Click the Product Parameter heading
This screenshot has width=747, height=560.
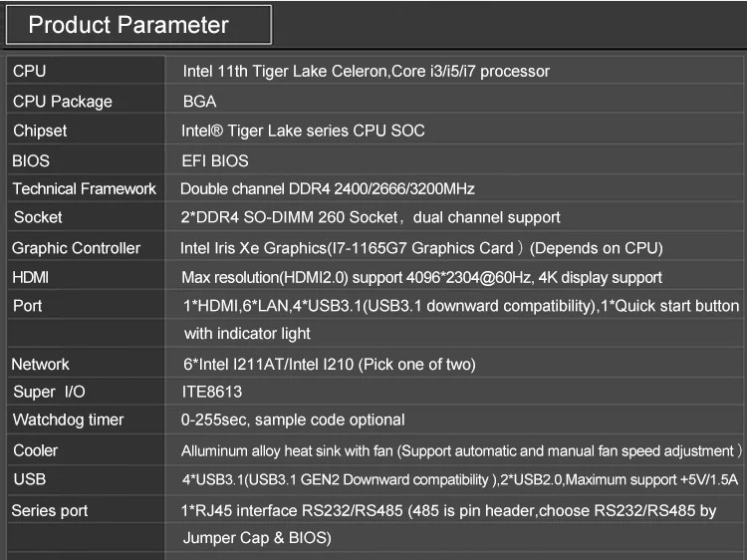point(128,25)
